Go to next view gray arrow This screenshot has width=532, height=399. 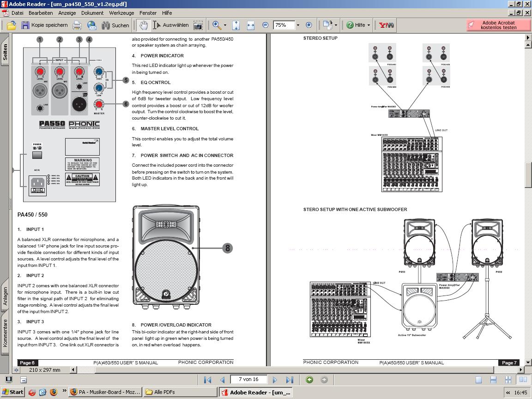pyautogui.click(x=324, y=380)
